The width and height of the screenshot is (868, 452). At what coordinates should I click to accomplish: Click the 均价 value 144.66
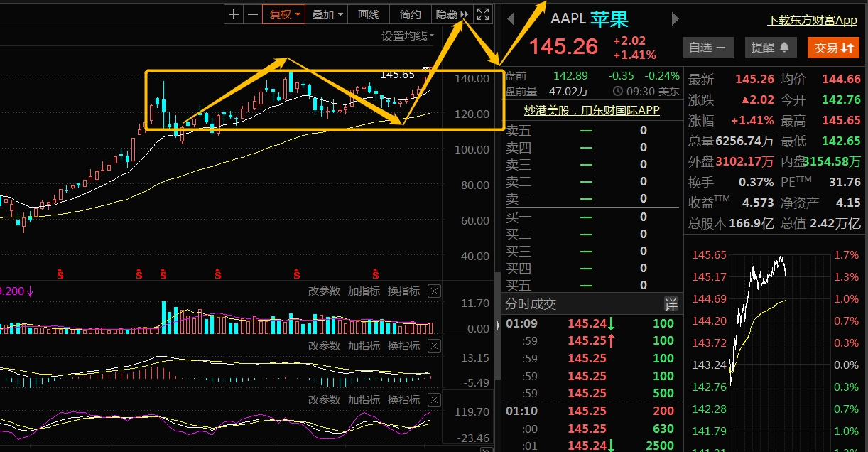coord(841,80)
